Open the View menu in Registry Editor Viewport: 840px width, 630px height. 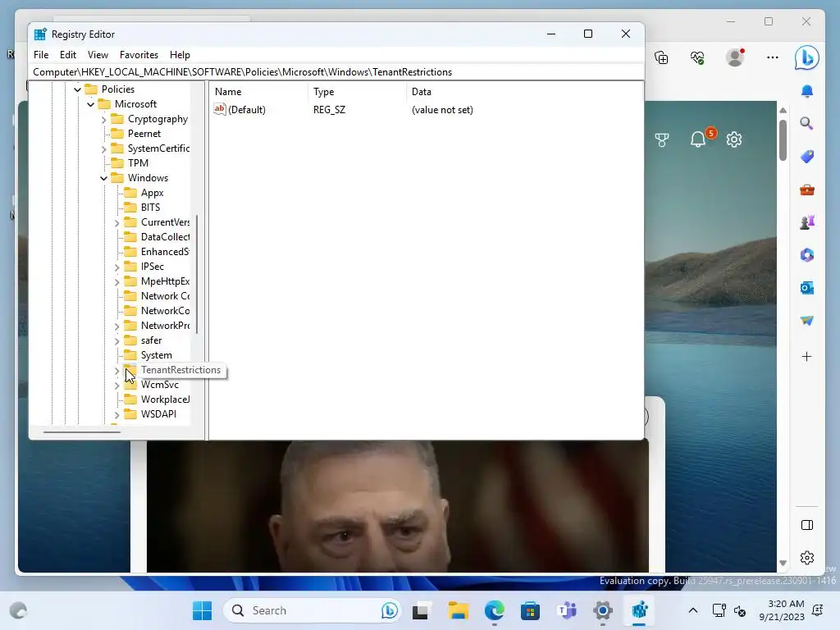[x=98, y=55]
